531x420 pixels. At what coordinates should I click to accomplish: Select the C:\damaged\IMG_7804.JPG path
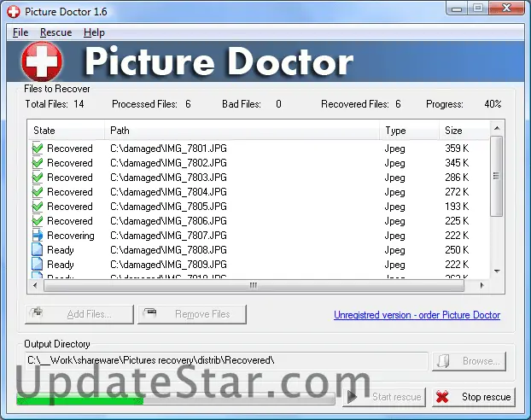(168, 192)
